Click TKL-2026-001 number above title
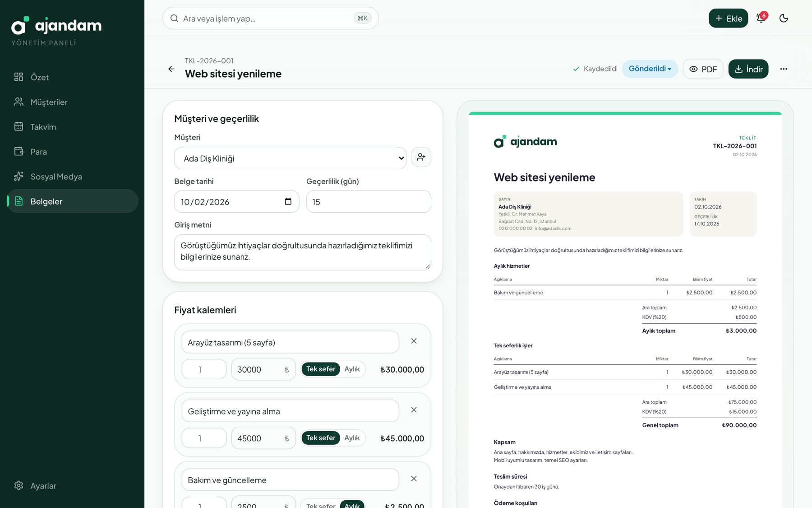The height and width of the screenshot is (508, 812). 209,61
